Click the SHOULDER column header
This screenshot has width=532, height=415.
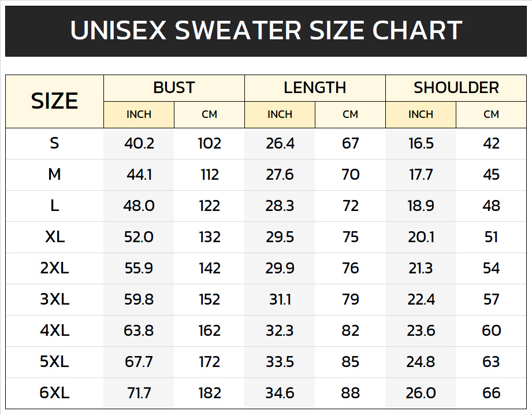pyautogui.click(x=456, y=88)
